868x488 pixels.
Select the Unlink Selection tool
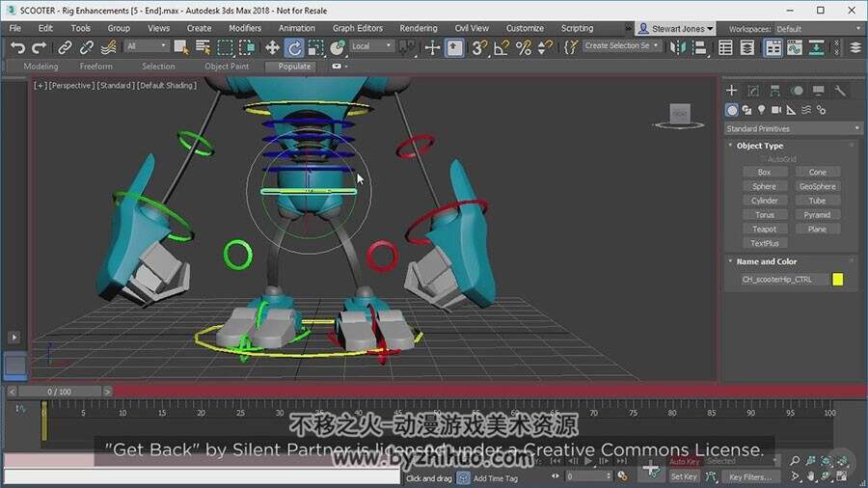87,48
